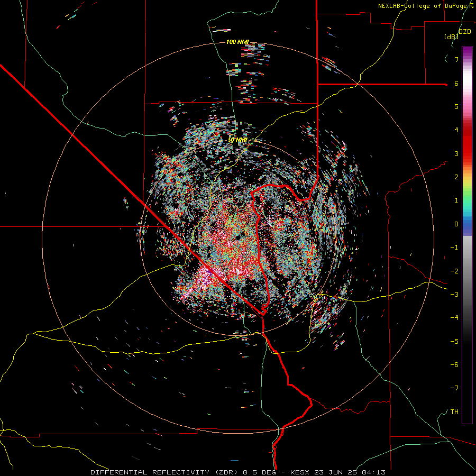Click the black radar center null spot
This screenshot has width=476, height=476.
pos(239,237)
